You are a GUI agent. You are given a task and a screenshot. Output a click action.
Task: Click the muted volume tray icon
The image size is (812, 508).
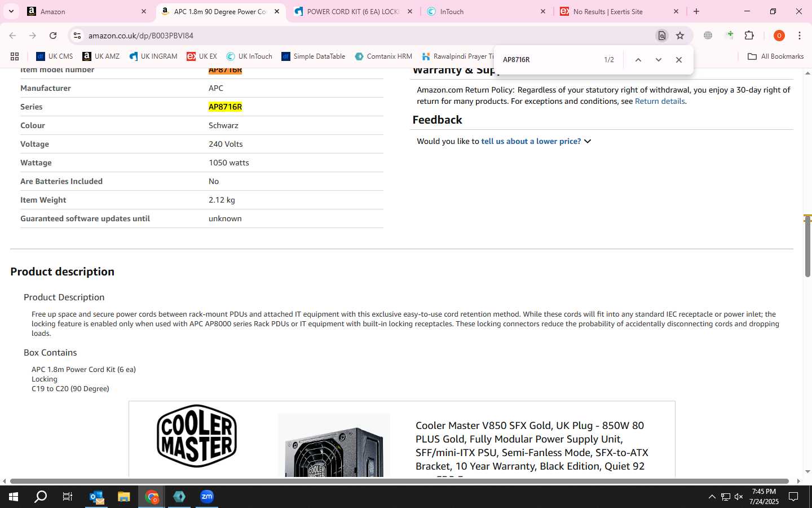click(x=739, y=497)
